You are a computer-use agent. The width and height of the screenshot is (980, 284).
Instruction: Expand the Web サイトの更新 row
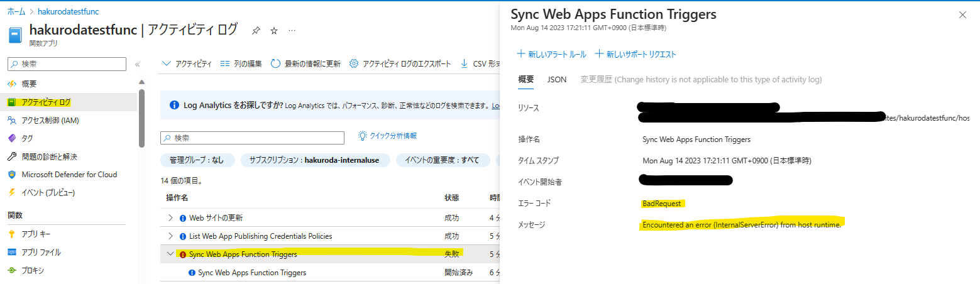point(170,218)
